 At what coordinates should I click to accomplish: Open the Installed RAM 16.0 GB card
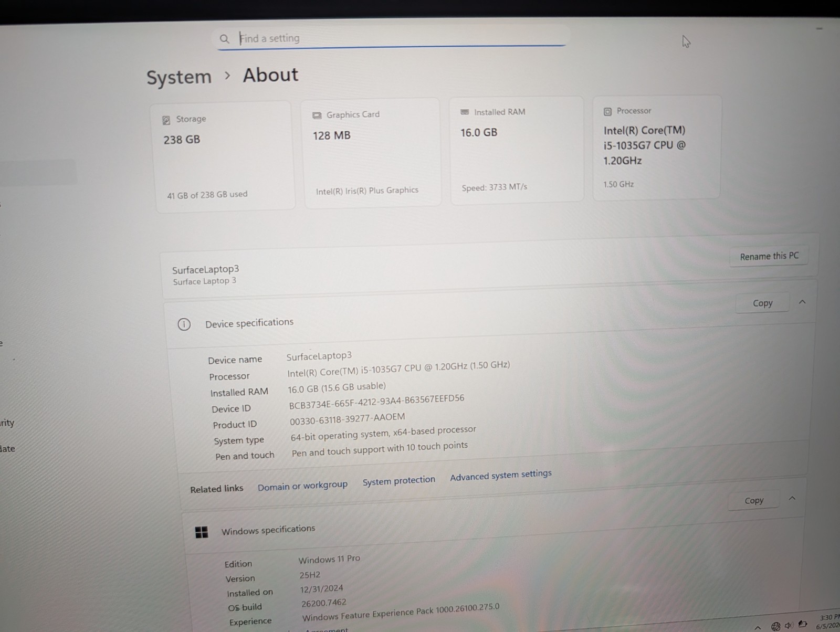pyautogui.click(x=517, y=150)
